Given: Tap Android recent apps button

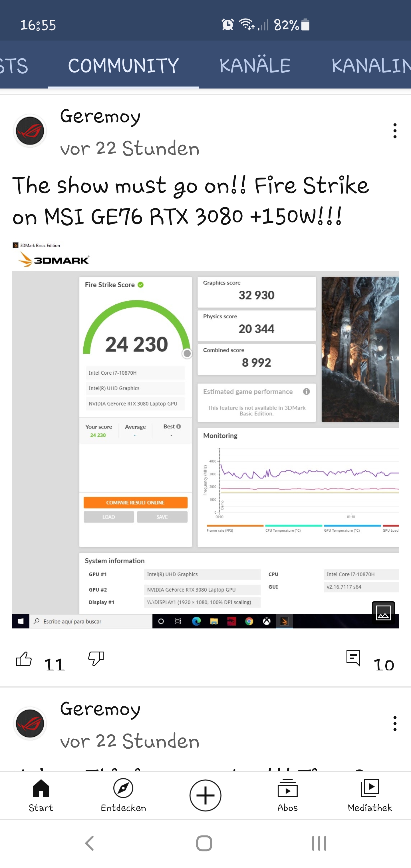Looking at the screenshot, I should (x=319, y=843).
